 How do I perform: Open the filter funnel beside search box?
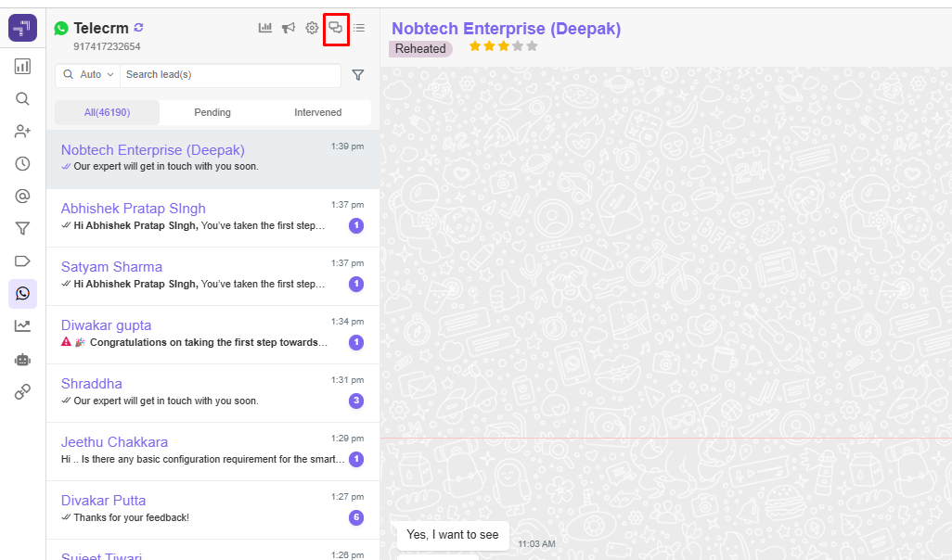(x=357, y=75)
